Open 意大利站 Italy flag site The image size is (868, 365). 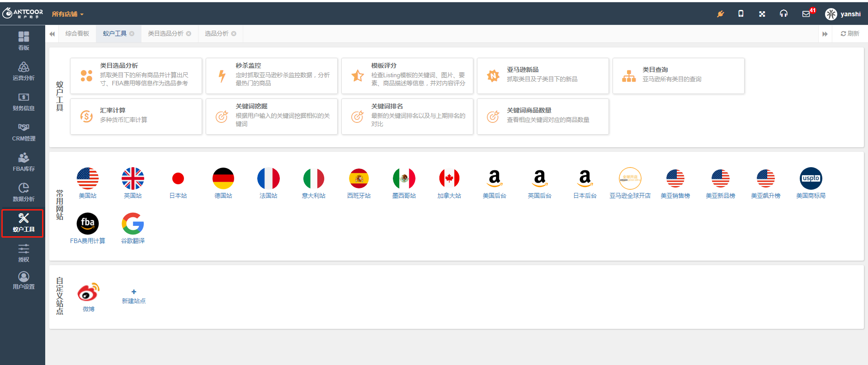(x=314, y=179)
